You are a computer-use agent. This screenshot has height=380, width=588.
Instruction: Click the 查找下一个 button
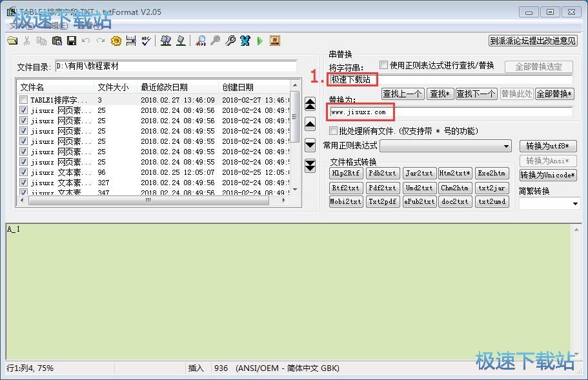[x=476, y=94]
